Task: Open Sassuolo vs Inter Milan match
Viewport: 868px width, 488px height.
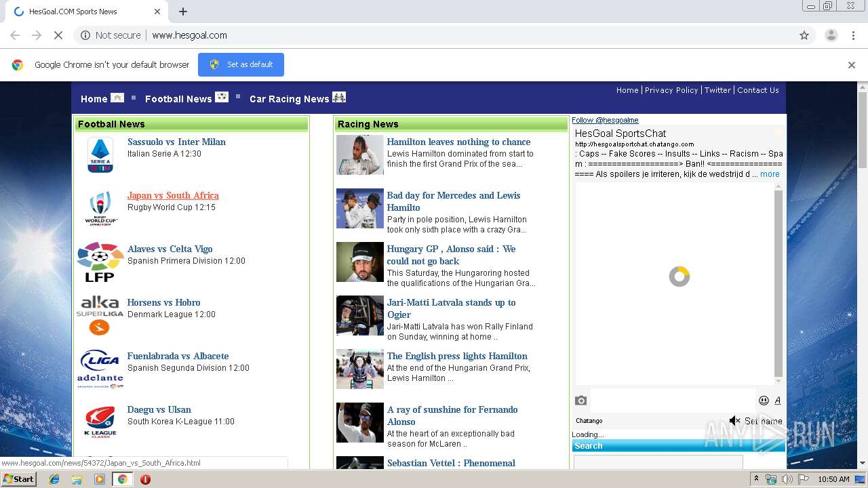Action: (x=176, y=142)
